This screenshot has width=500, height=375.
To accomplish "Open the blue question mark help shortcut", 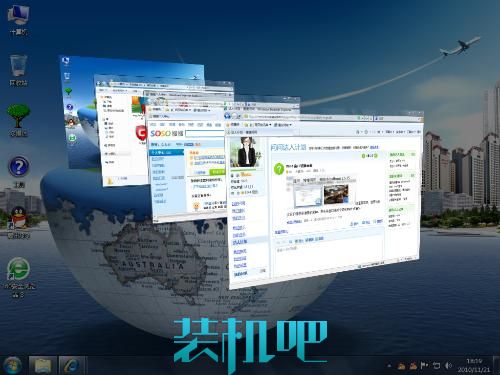I will [x=19, y=171].
